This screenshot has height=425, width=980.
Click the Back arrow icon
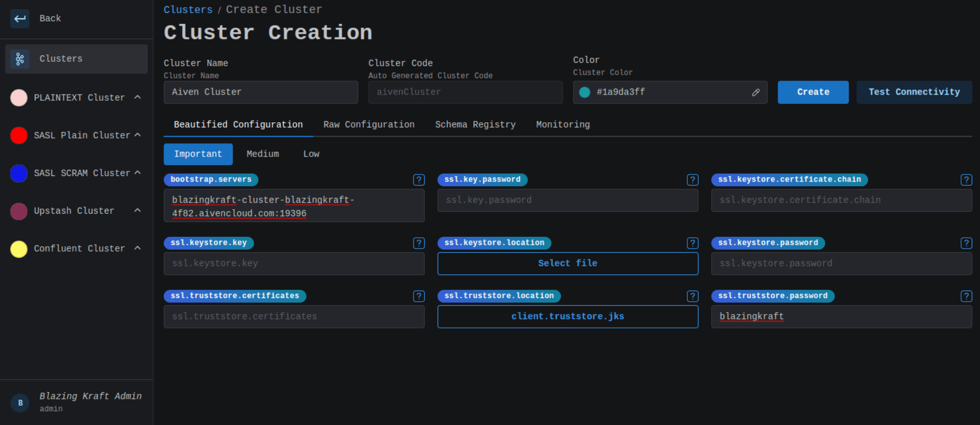coord(20,19)
